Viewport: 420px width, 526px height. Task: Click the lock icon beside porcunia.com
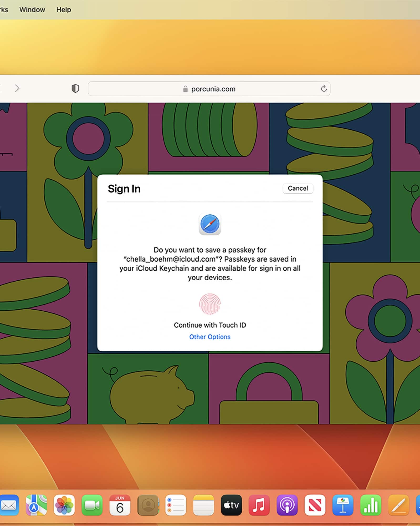tap(185, 89)
